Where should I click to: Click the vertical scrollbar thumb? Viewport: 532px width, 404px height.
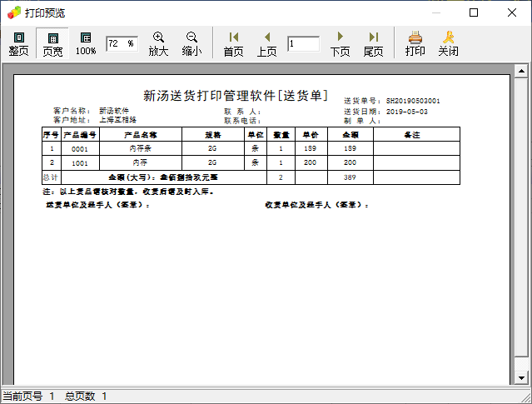(521, 217)
